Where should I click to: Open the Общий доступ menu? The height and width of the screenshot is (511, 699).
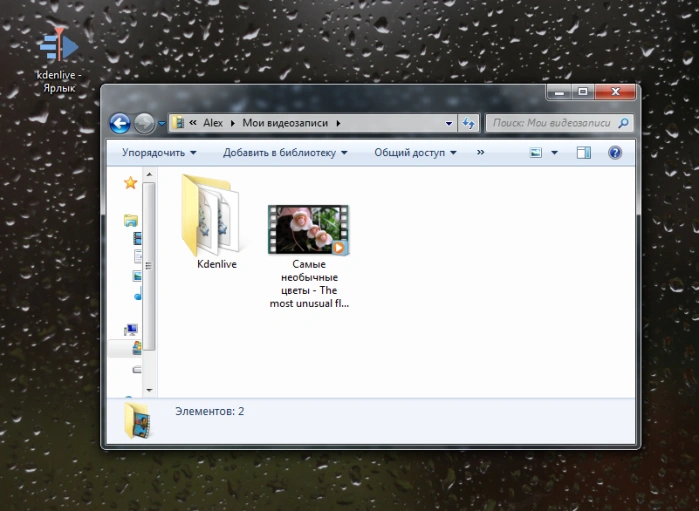pos(415,152)
